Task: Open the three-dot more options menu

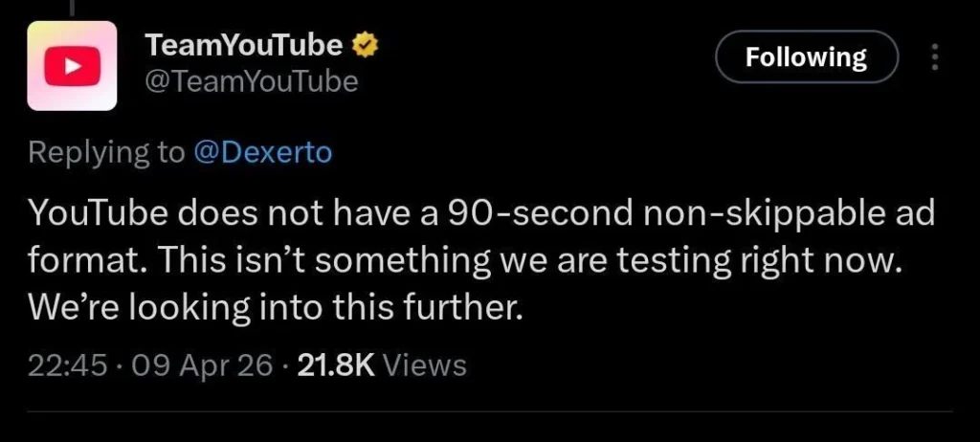Action: click(x=934, y=57)
